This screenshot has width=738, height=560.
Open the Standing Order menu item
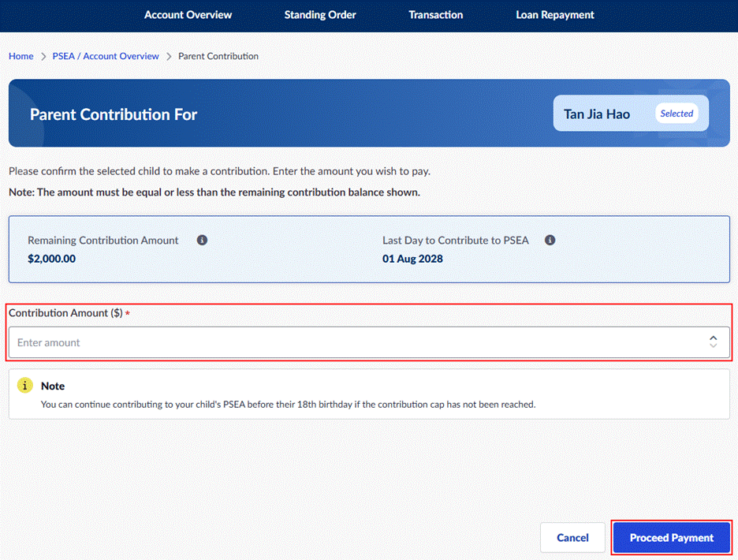click(x=320, y=15)
